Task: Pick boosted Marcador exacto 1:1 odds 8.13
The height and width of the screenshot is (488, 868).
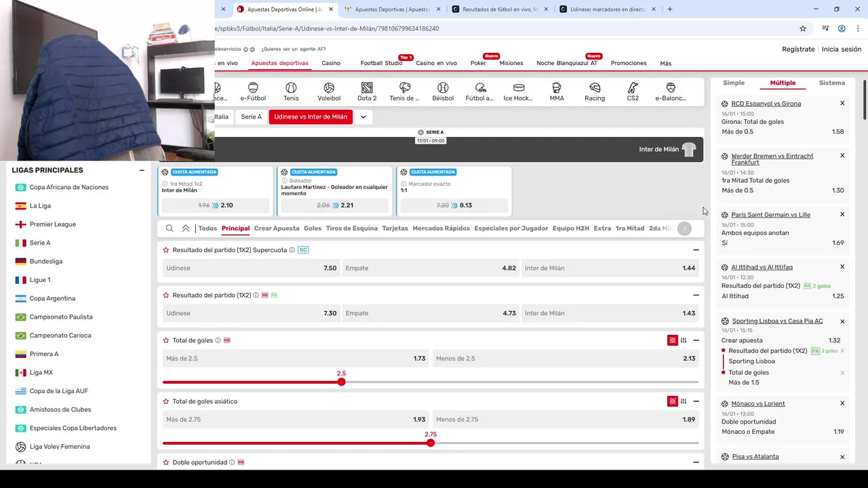Action: 454,205
